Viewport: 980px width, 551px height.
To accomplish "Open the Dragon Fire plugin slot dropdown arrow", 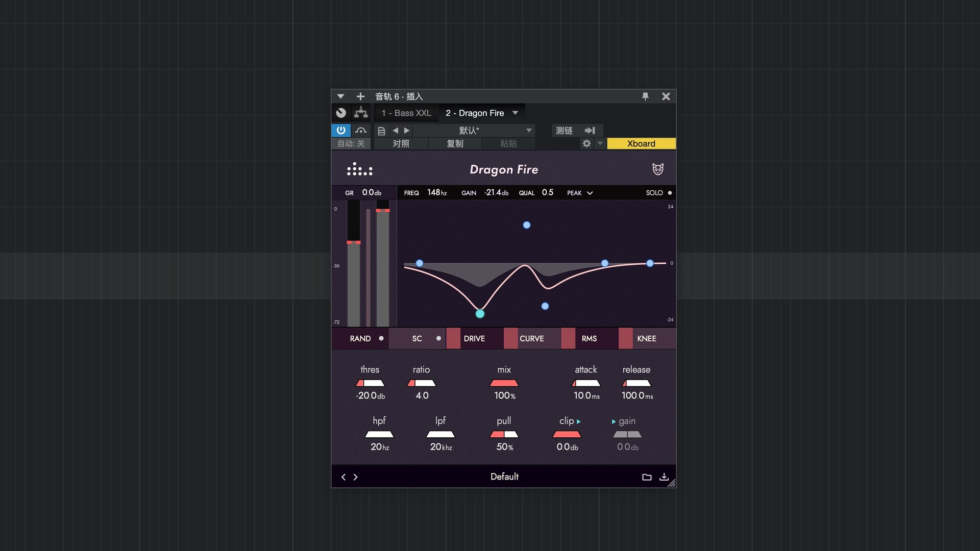I will (515, 113).
